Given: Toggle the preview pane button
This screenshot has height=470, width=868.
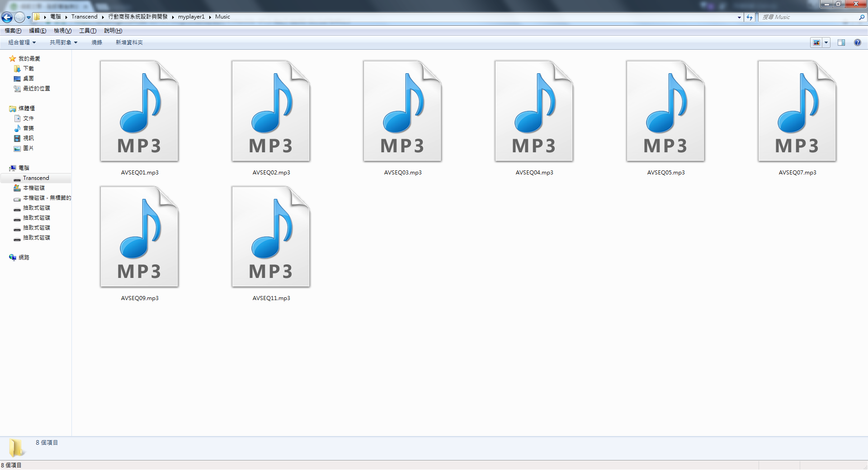Looking at the screenshot, I should [x=841, y=42].
